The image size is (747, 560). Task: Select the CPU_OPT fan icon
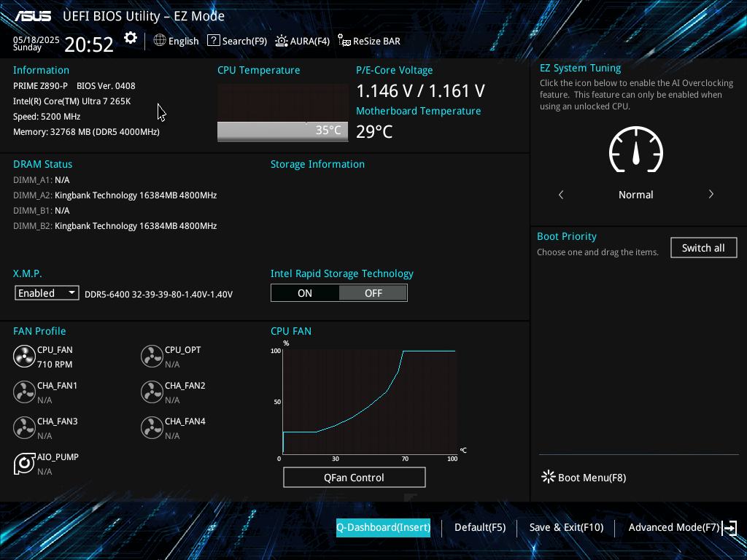coord(152,356)
